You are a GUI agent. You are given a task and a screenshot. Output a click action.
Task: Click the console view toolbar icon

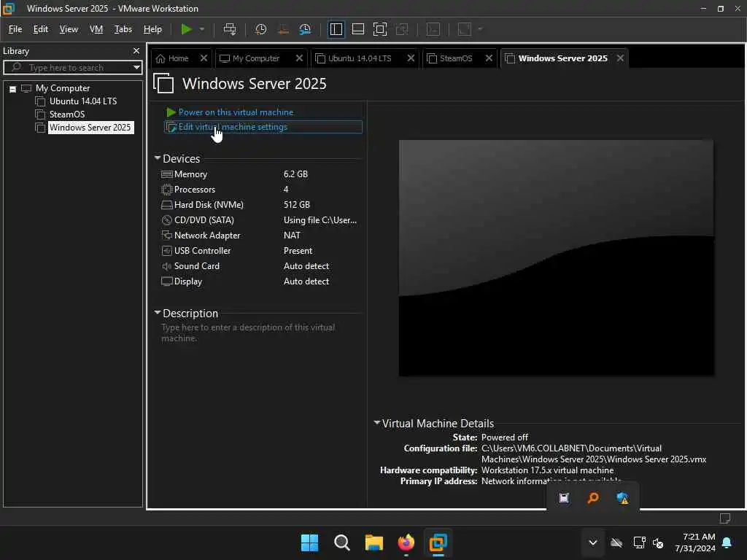coord(433,29)
